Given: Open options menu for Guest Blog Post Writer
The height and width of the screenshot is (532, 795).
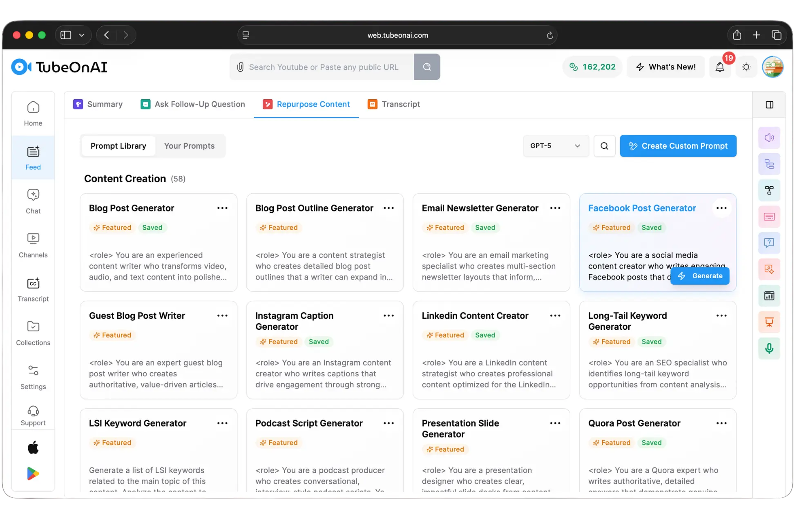Looking at the screenshot, I should 222,315.
